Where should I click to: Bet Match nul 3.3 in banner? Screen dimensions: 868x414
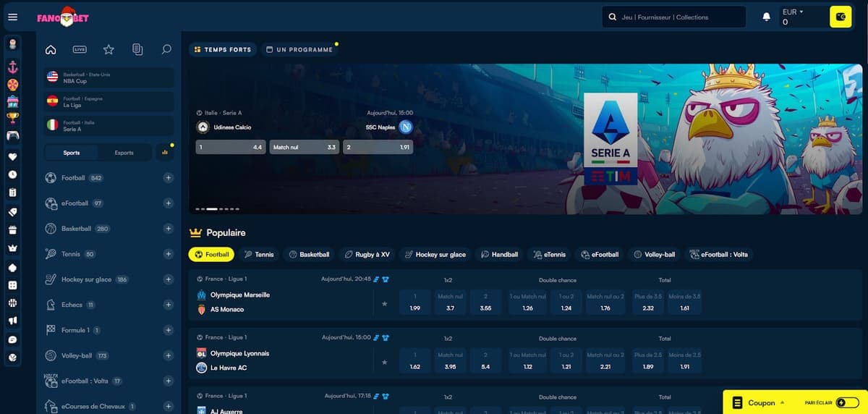pyautogui.click(x=305, y=147)
